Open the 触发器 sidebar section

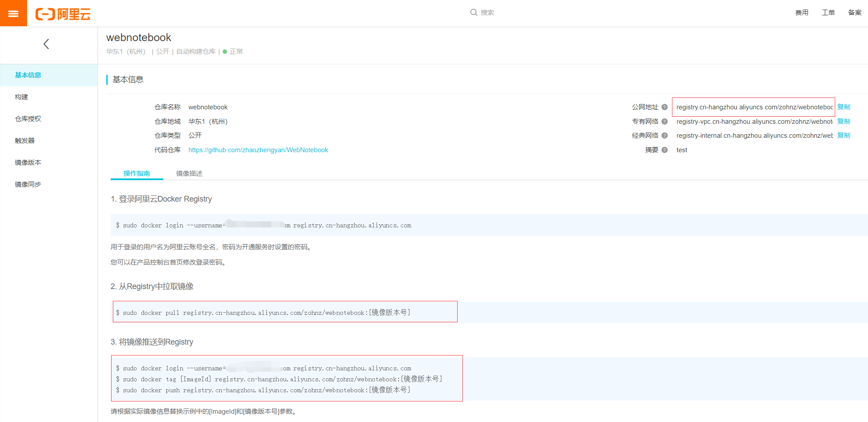[x=49, y=141]
